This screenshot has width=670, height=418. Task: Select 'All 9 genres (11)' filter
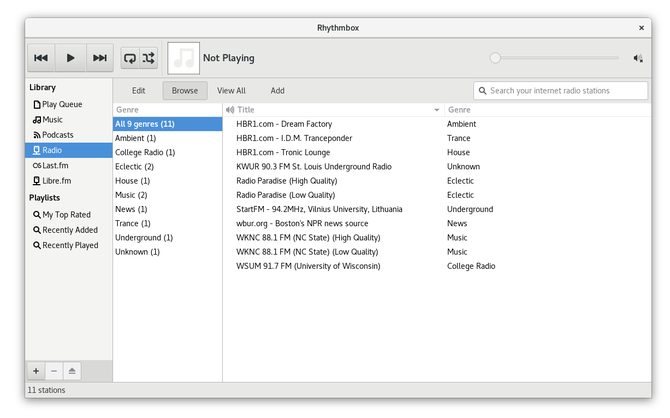click(x=168, y=124)
